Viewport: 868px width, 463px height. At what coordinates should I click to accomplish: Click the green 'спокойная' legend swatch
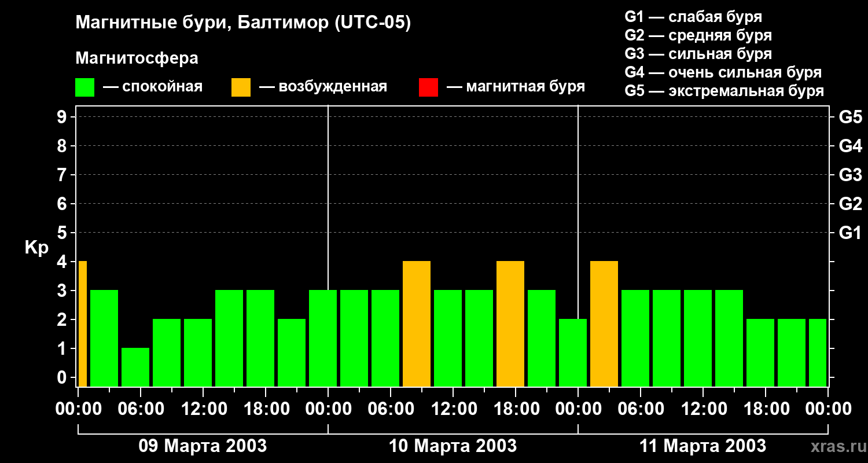point(84,87)
